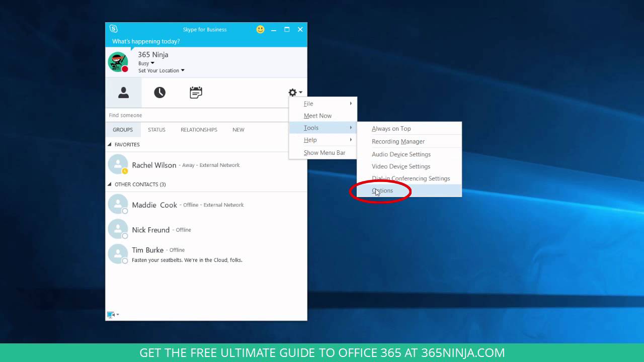Switch to the RELATIONSHIPS tab
Viewport: 644px width, 362px height.
pyautogui.click(x=199, y=130)
